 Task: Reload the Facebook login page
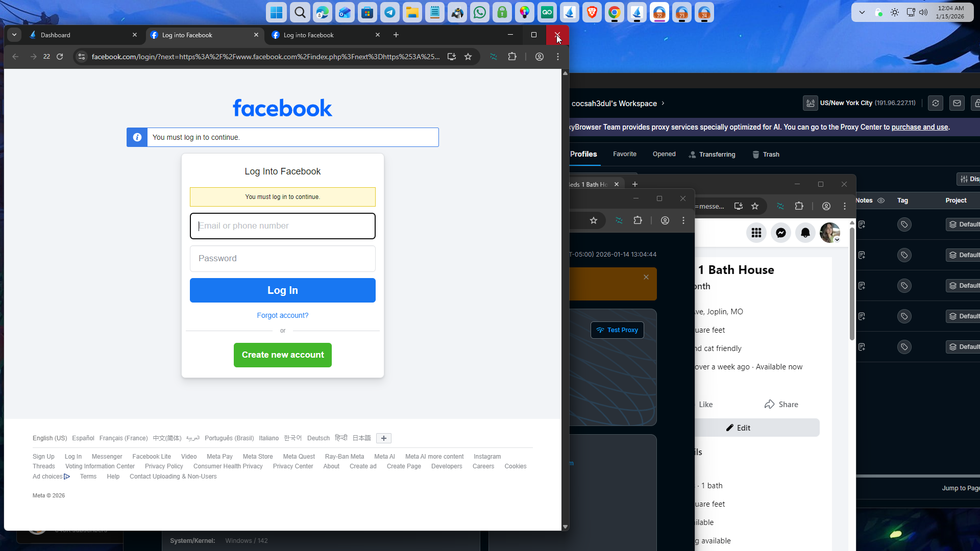60,57
